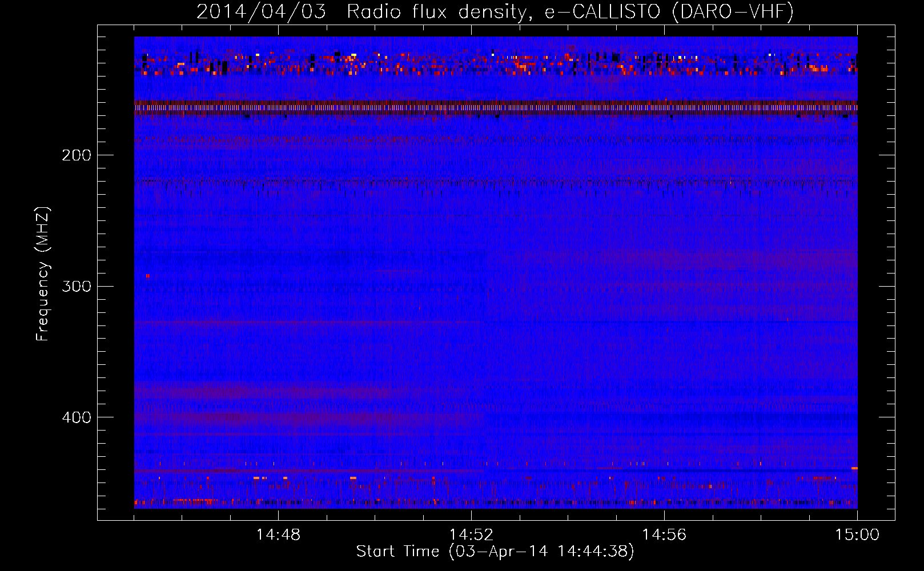Click the "200" frequency tick label

(x=77, y=155)
